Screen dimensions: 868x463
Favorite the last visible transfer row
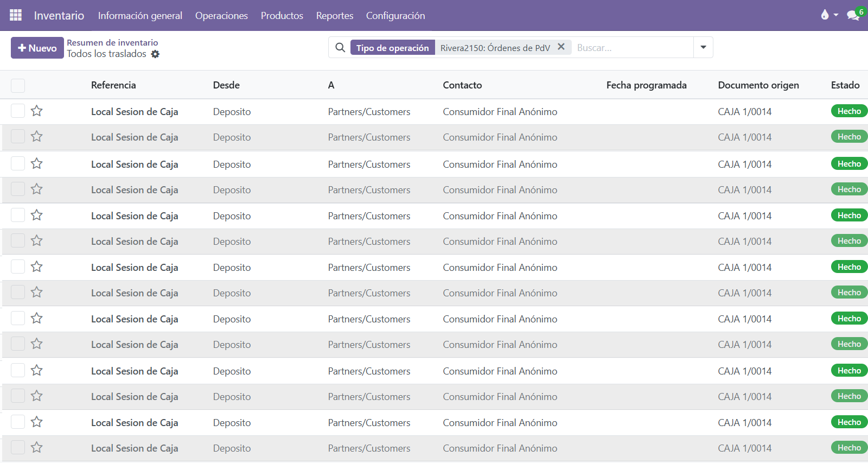(x=37, y=448)
